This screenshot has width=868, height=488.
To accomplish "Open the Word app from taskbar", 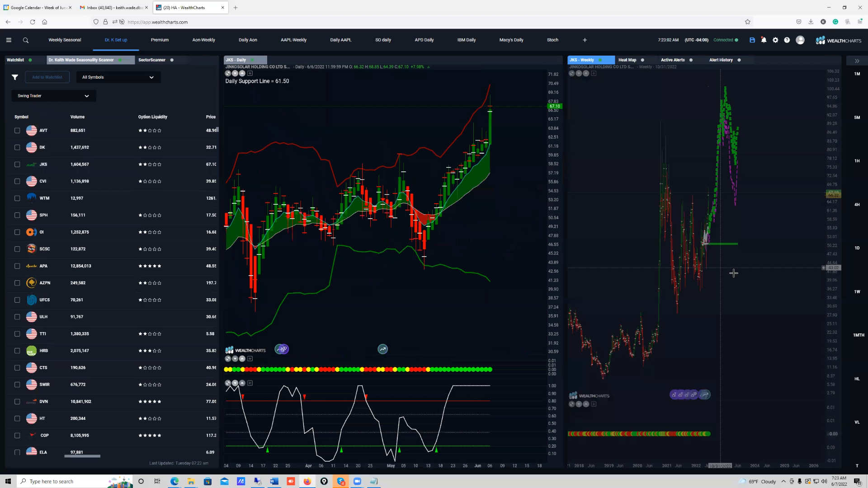I will coord(274,481).
